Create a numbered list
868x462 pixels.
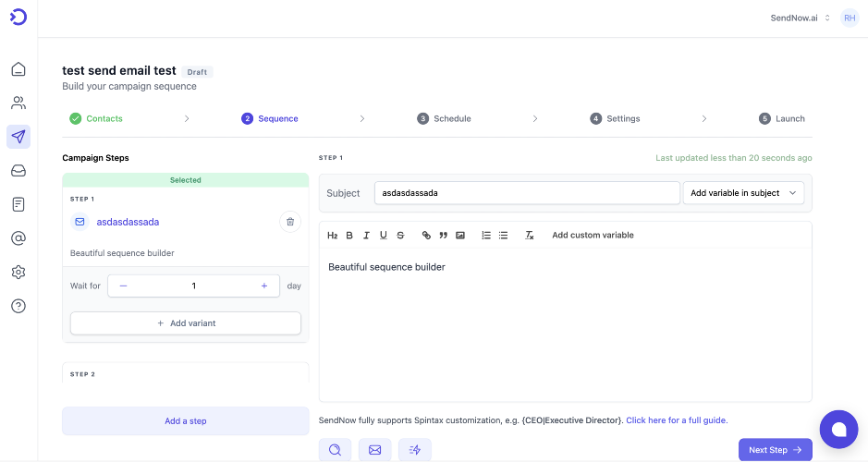pos(486,235)
